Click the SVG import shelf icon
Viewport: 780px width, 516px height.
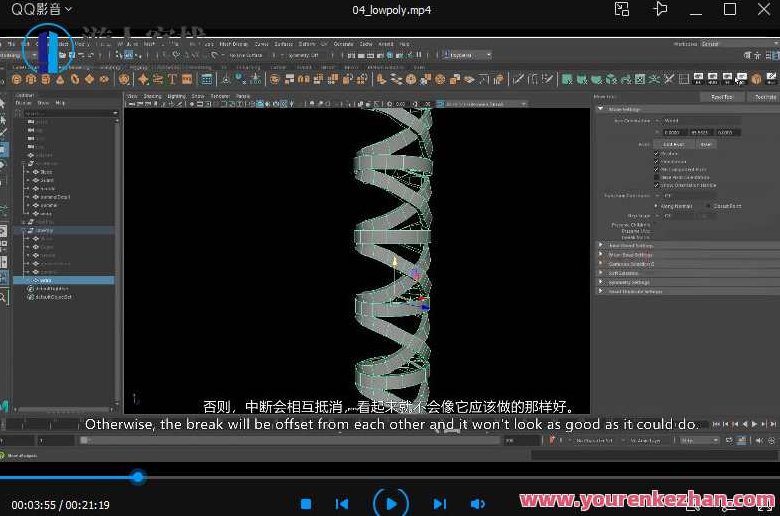pos(187,79)
